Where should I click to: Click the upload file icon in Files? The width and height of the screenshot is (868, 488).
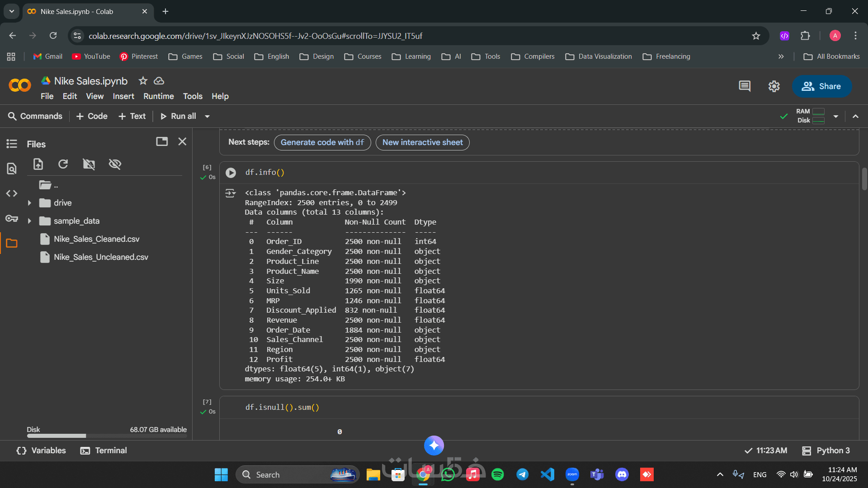tap(38, 164)
